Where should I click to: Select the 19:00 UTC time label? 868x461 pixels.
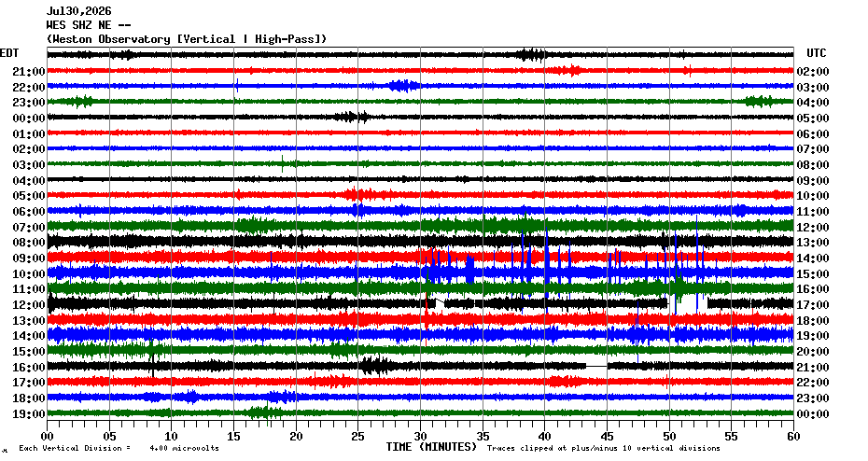[813, 336]
